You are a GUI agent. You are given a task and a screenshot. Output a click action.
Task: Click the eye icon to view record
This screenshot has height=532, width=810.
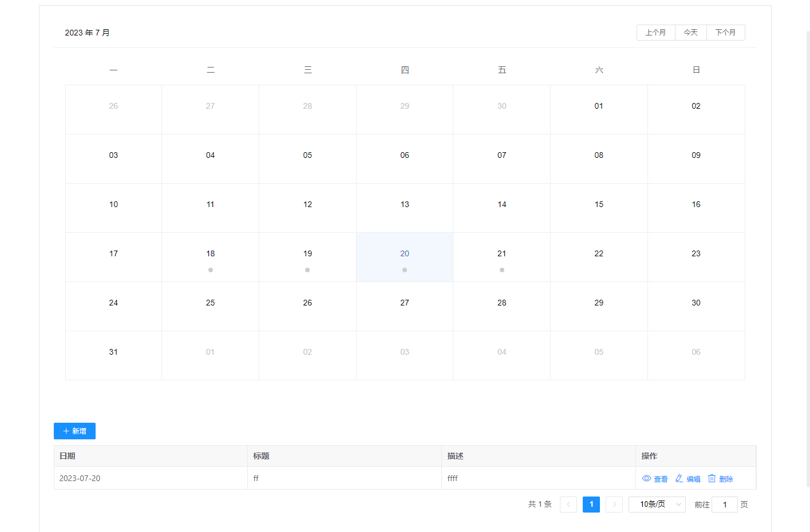pyautogui.click(x=646, y=478)
